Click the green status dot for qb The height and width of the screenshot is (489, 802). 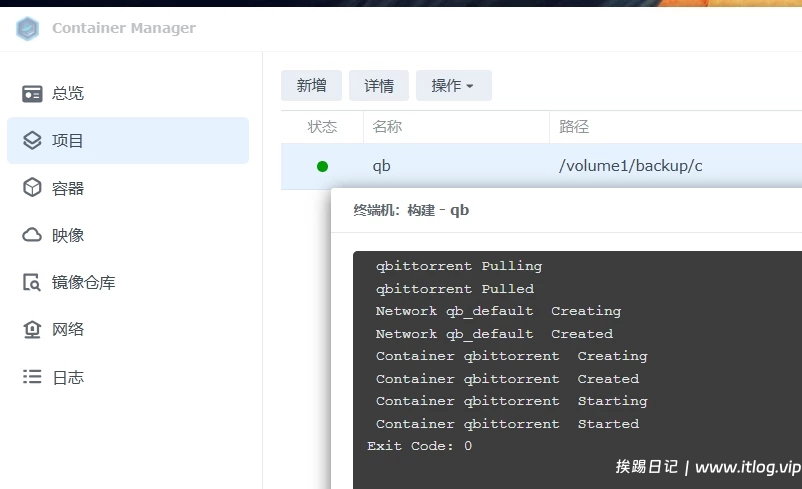click(x=322, y=166)
